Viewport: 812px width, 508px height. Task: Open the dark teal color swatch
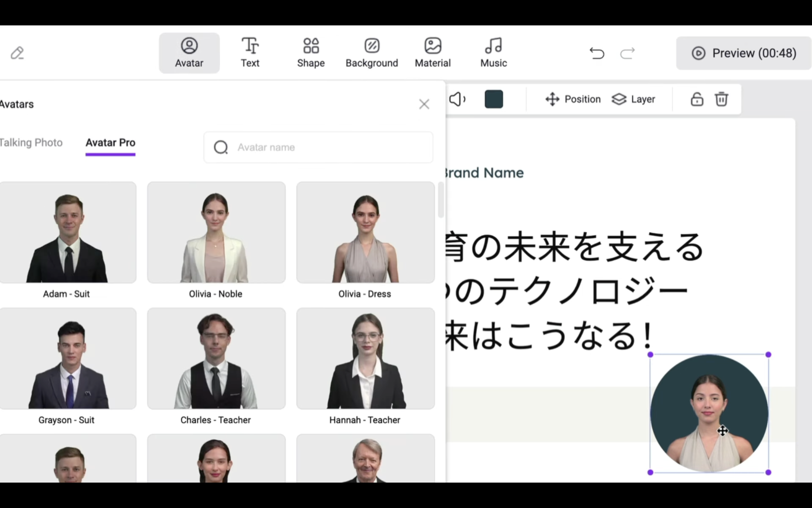click(494, 99)
